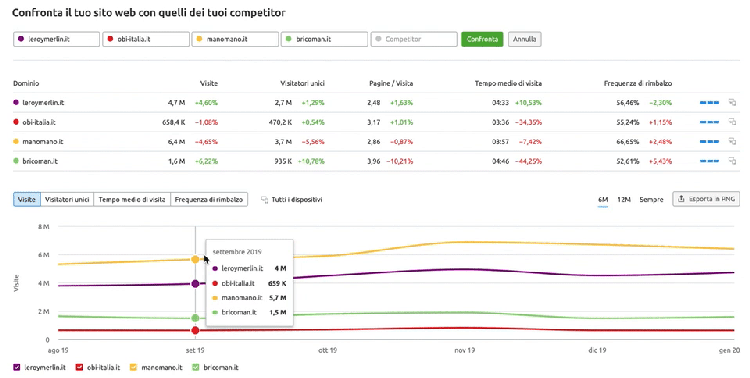Click the copy icon in obi-italia.it row
The image size is (750, 378).
(732, 122)
